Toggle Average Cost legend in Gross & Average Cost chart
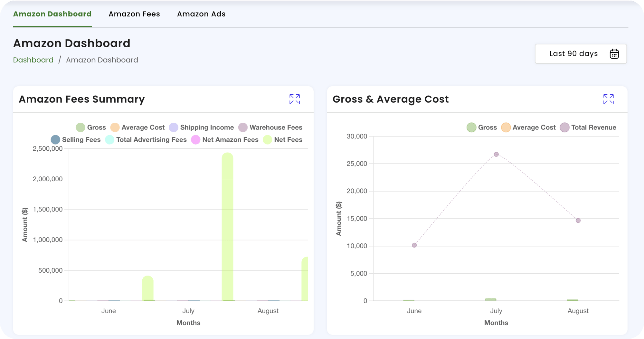 (528, 127)
